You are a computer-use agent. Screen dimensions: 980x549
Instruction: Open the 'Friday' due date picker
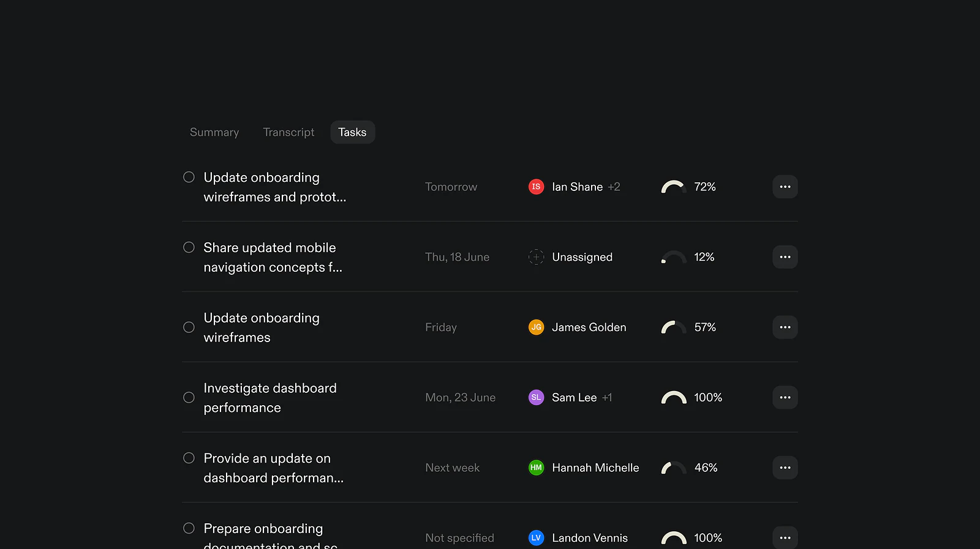[x=441, y=327]
